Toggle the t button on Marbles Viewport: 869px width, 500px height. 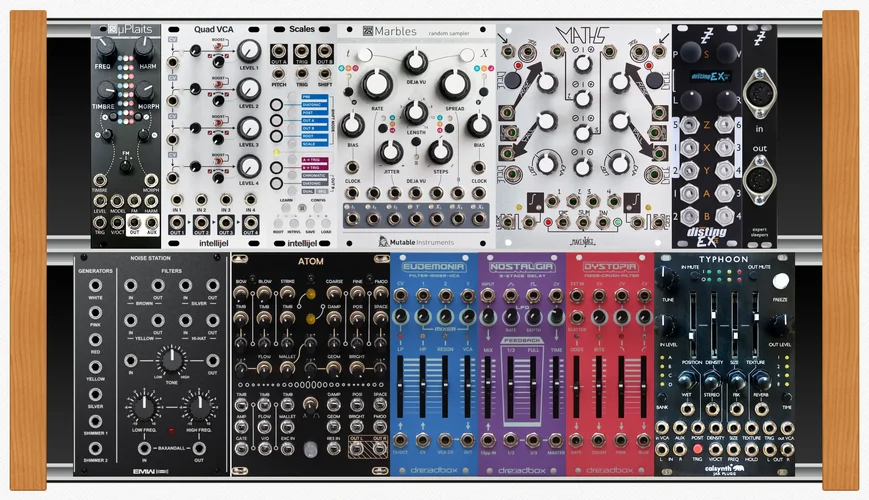click(365, 55)
